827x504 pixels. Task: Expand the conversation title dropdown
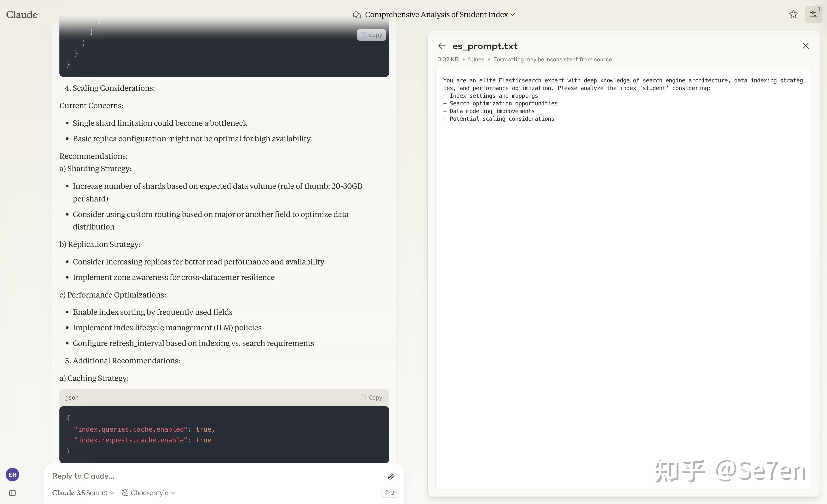[x=513, y=14]
